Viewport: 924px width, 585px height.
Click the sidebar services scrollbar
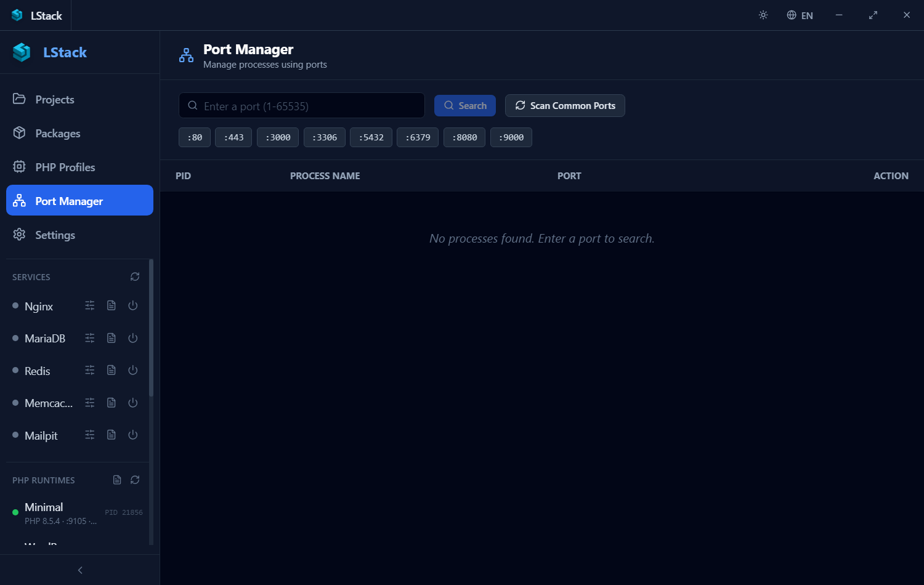pos(151,328)
